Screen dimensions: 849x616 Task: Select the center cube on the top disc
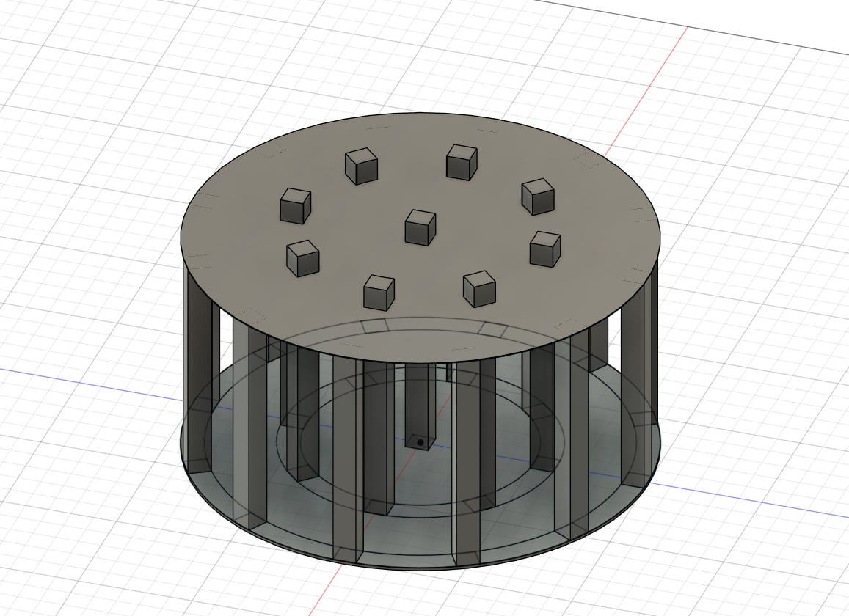pyautogui.click(x=420, y=227)
